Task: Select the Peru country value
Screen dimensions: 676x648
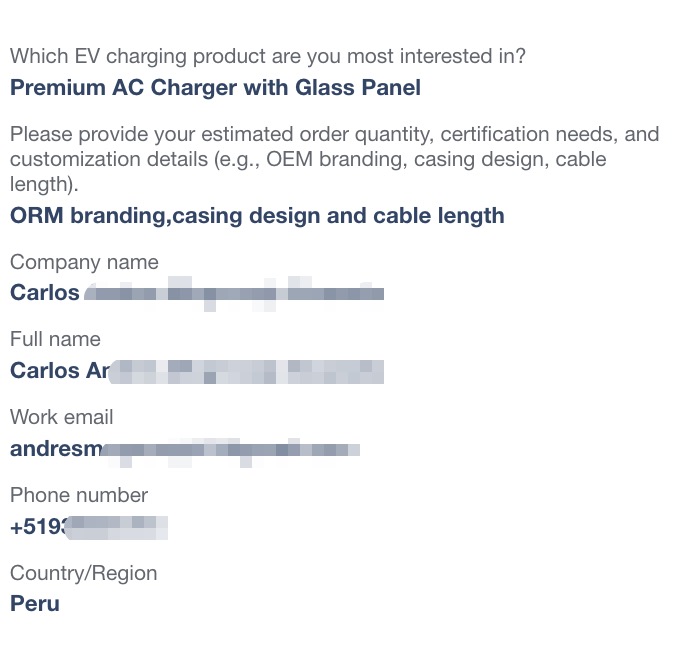Action: (35, 603)
